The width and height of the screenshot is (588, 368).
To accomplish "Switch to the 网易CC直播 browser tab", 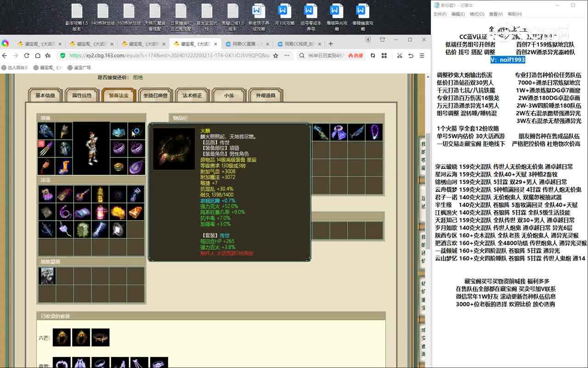I will pos(247,44).
